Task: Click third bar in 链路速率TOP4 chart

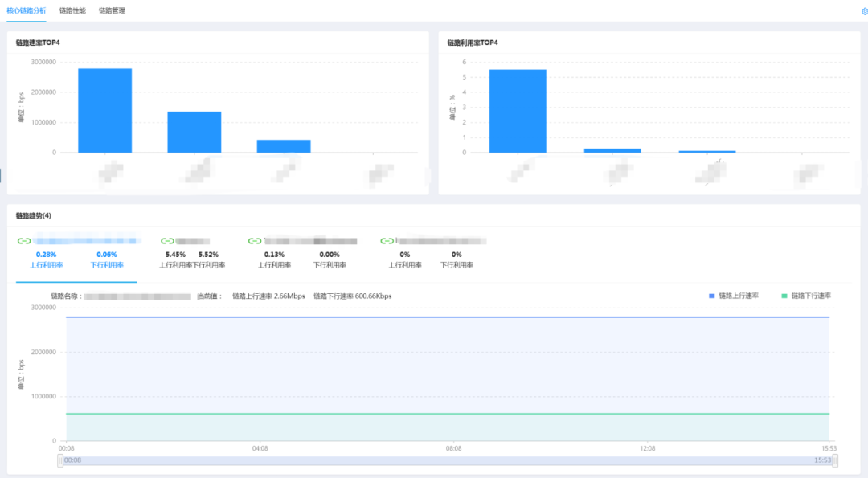Action: point(284,146)
